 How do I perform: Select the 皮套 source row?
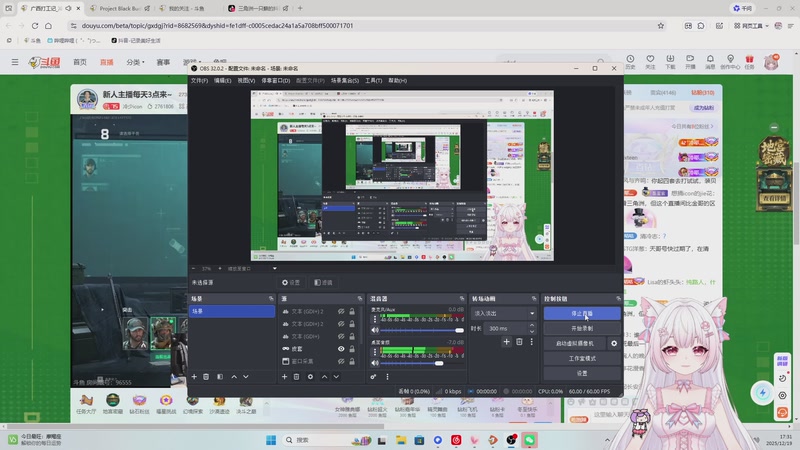click(319, 349)
